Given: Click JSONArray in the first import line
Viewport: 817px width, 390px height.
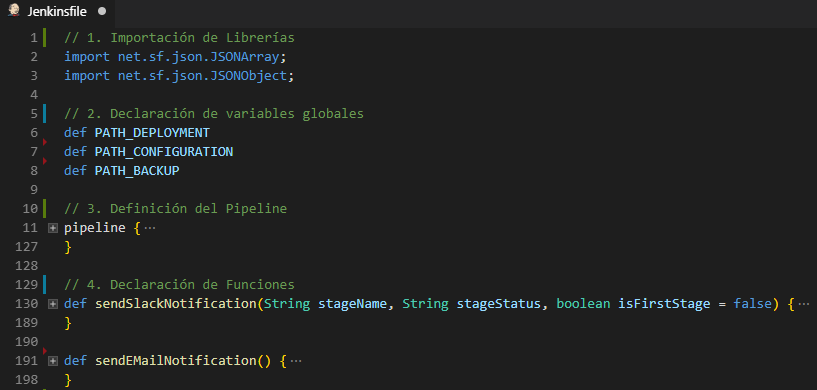Looking at the screenshot, I should tap(244, 56).
